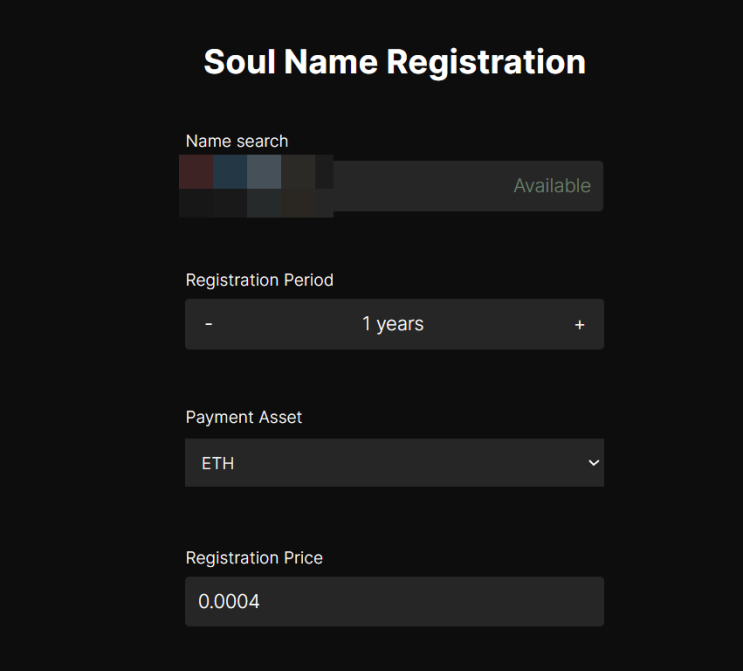Click the Registration Period label

click(x=259, y=280)
